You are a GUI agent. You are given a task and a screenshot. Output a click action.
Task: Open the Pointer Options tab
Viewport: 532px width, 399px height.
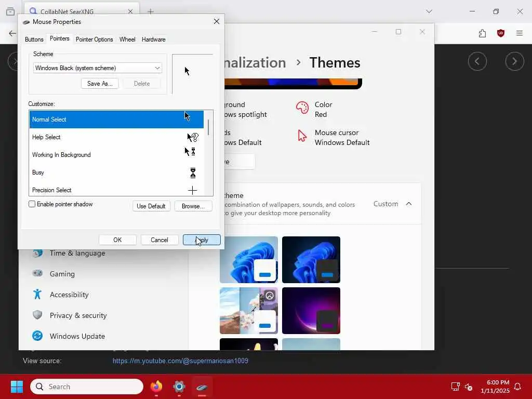pos(95,39)
